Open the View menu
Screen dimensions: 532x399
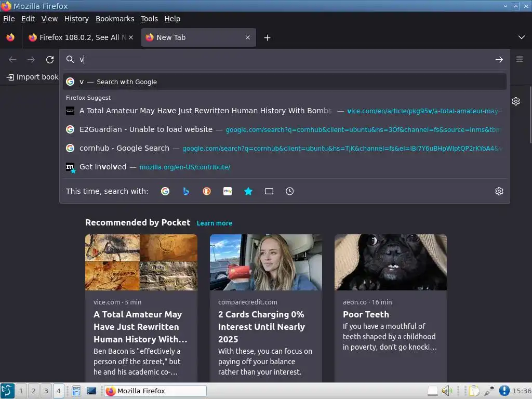49,19
